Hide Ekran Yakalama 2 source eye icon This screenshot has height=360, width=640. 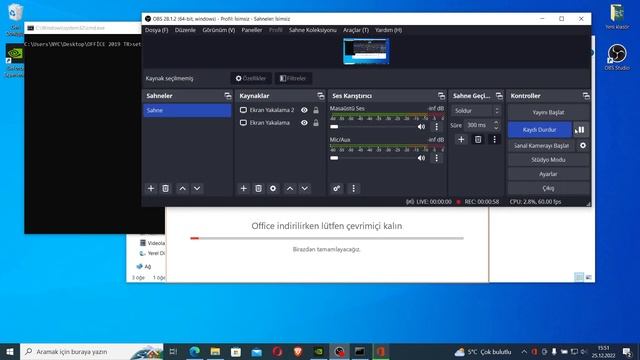pos(304,110)
